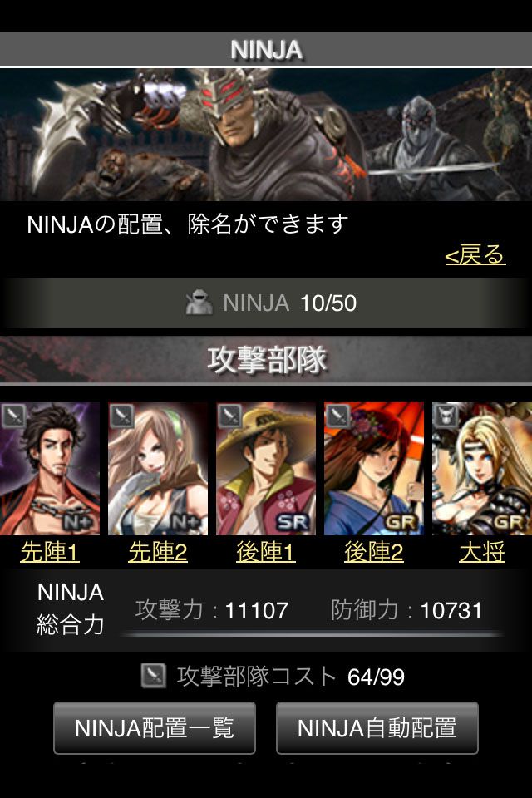Open the 後陣2 slot link
This screenshot has width=532, height=798.
374,552
